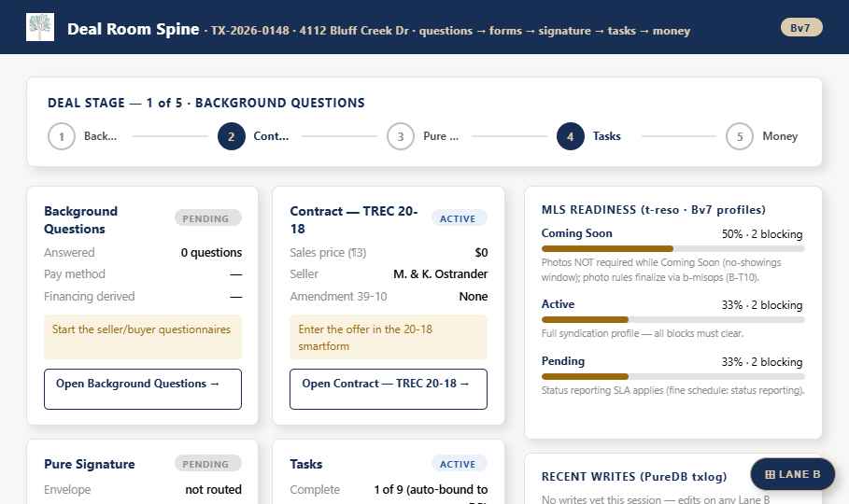
Task: Click ACTIVE badge on Contract card
Action: coord(460,218)
